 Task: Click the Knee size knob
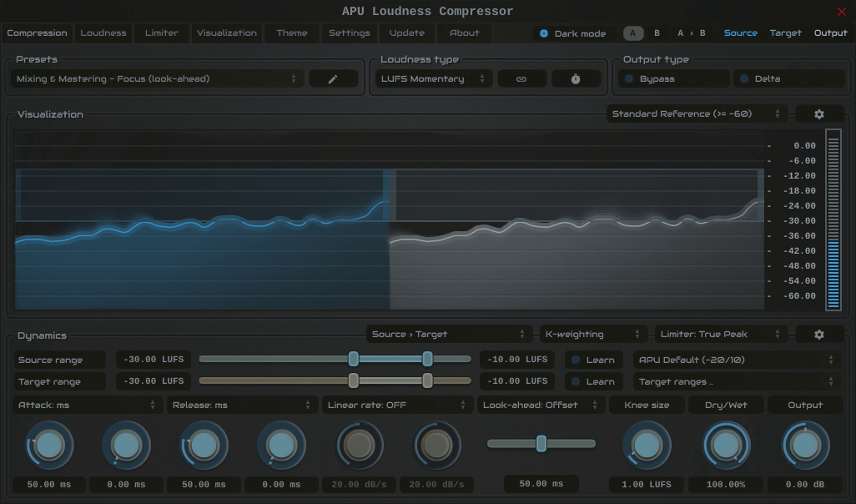[x=647, y=446]
